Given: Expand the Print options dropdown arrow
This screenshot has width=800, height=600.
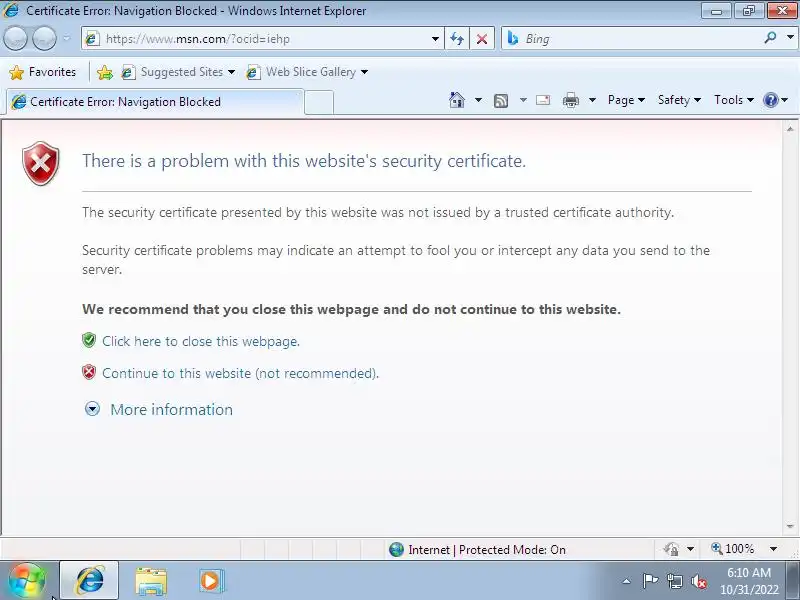Looking at the screenshot, I should [x=592, y=100].
